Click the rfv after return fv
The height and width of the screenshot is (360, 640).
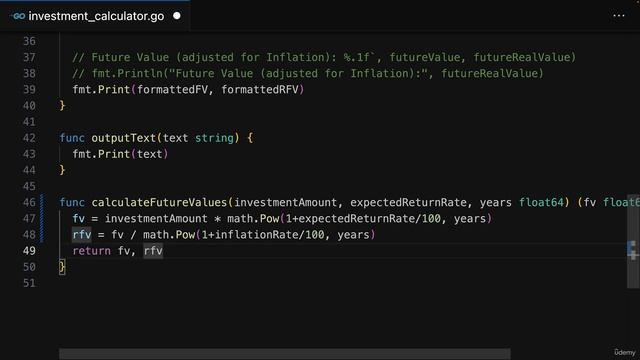(x=153, y=251)
